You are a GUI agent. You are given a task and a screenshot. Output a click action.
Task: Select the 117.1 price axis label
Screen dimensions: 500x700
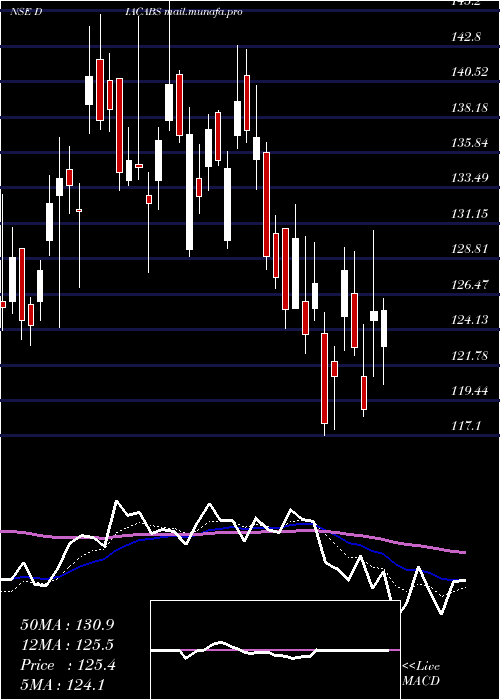click(467, 426)
